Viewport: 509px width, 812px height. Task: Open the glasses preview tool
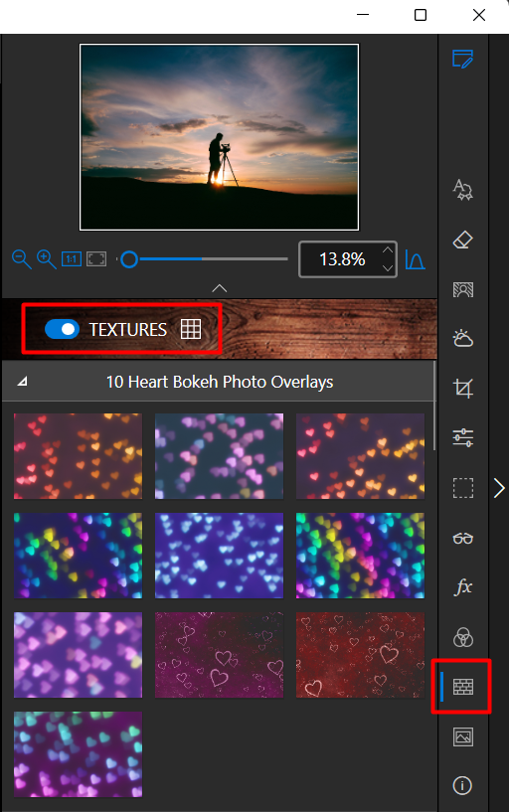(463, 539)
